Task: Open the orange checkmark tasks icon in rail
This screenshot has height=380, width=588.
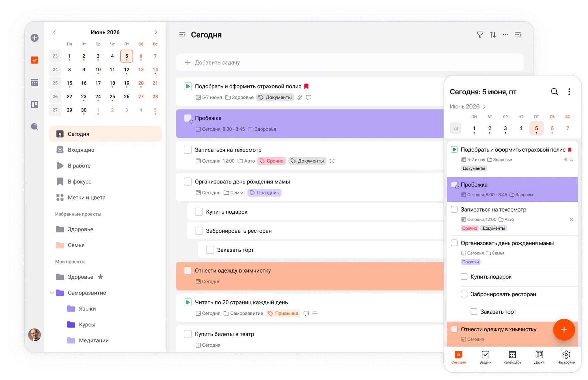Action: [35, 60]
